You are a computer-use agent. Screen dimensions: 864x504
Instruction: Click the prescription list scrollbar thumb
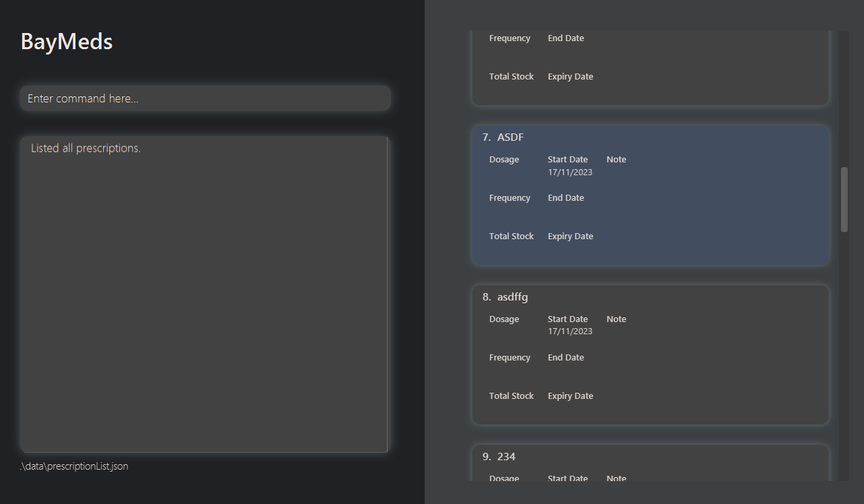844,199
